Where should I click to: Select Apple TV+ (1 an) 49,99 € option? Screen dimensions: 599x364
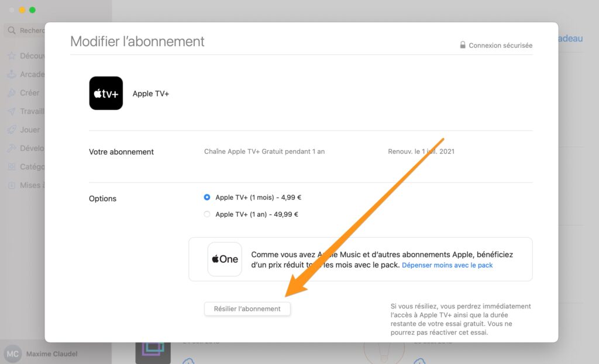coord(206,214)
